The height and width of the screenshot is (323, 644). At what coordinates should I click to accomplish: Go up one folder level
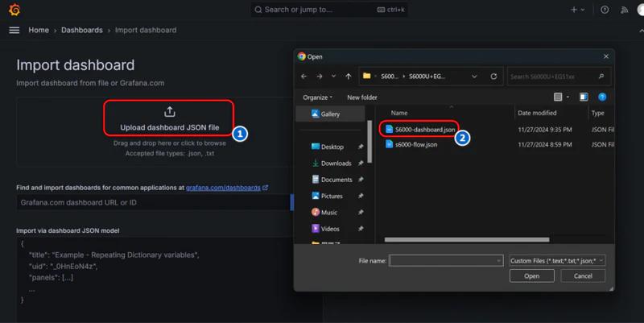349,77
